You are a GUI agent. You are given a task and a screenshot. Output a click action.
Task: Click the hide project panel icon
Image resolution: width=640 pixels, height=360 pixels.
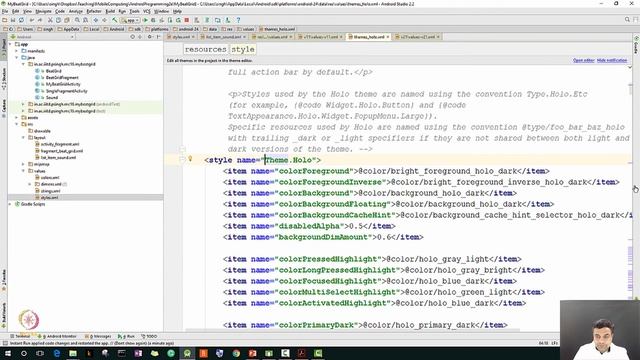click(x=159, y=37)
